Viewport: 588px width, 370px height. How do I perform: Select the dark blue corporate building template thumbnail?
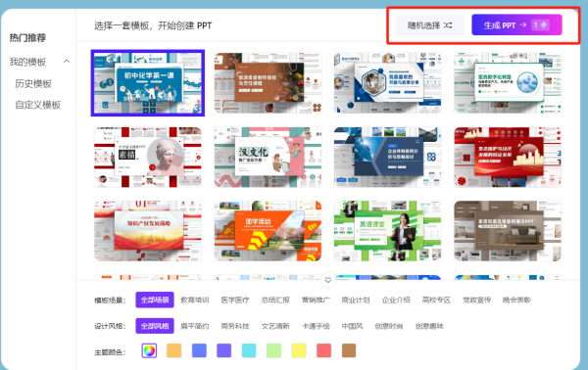tap(387, 157)
